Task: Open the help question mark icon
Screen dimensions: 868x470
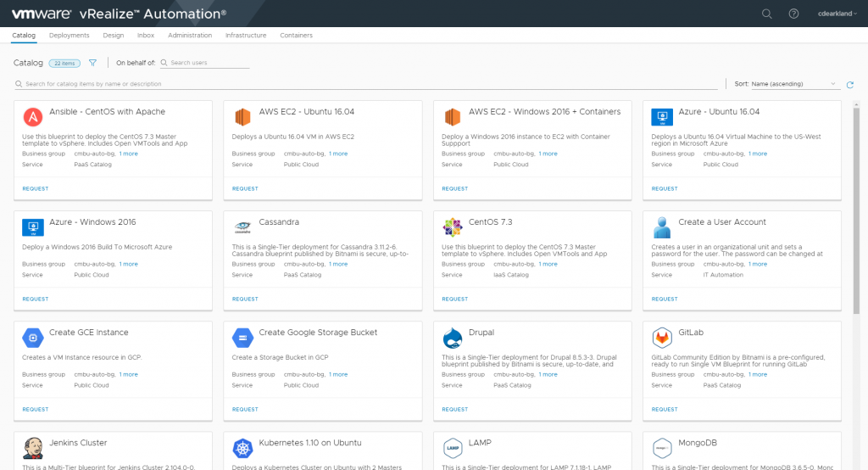Action: [793, 14]
